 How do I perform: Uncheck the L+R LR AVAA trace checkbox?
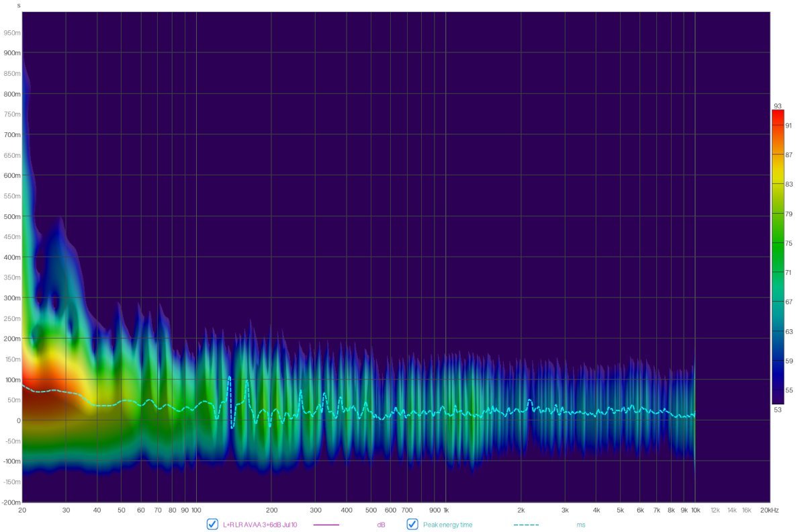pos(212,525)
